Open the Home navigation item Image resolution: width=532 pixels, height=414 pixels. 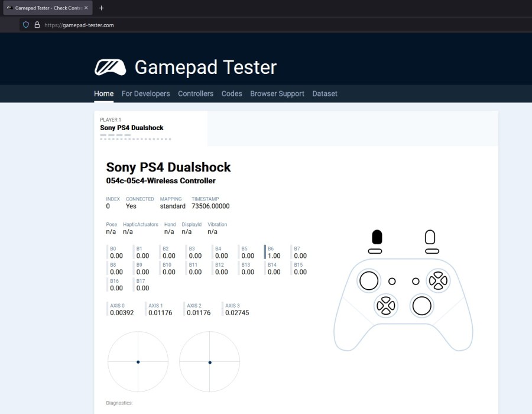pos(103,93)
